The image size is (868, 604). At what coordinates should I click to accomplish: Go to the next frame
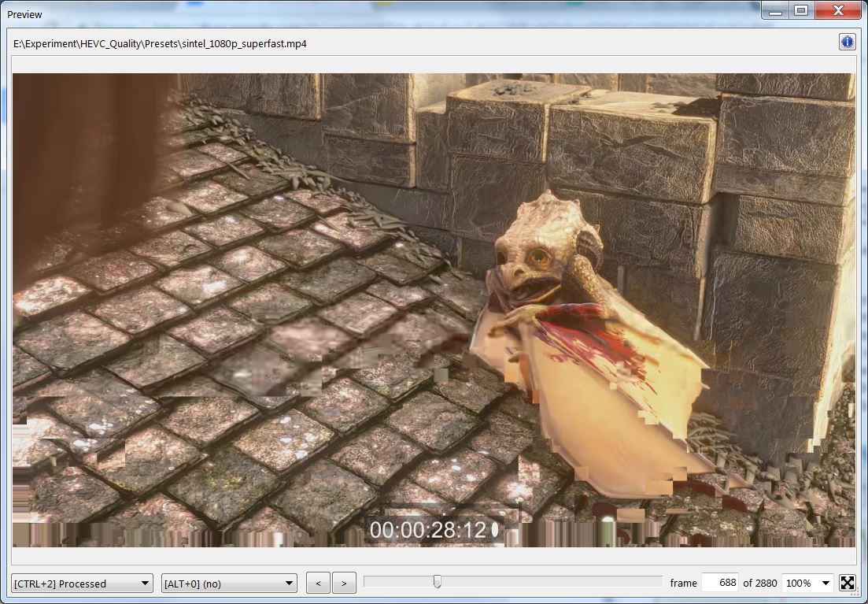coord(344,583)
